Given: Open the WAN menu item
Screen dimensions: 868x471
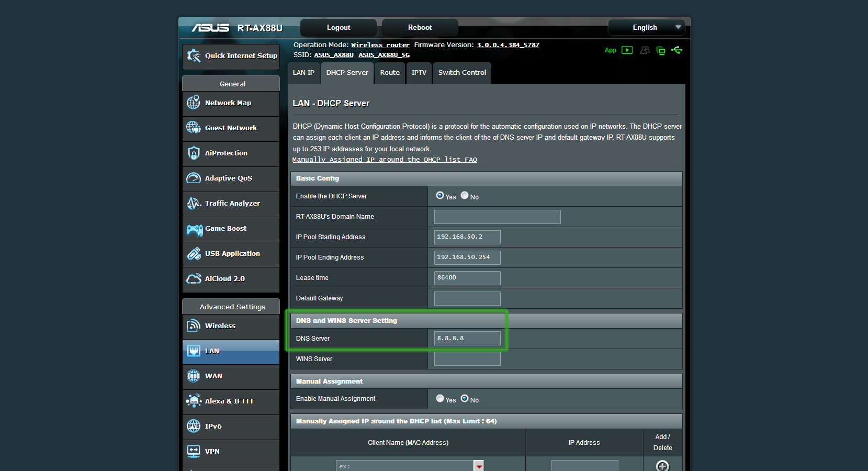Looking at the screenshot, I should click(x=231, y=376).
